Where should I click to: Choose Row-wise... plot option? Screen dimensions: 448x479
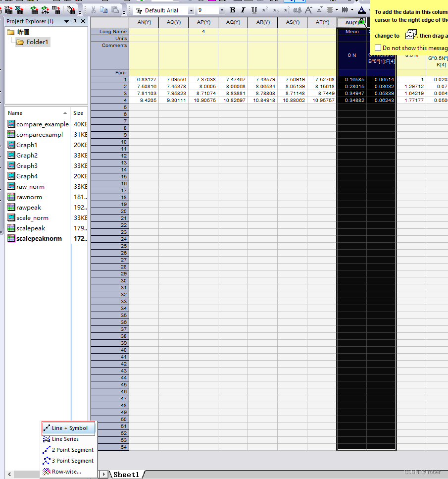(68, 472)
